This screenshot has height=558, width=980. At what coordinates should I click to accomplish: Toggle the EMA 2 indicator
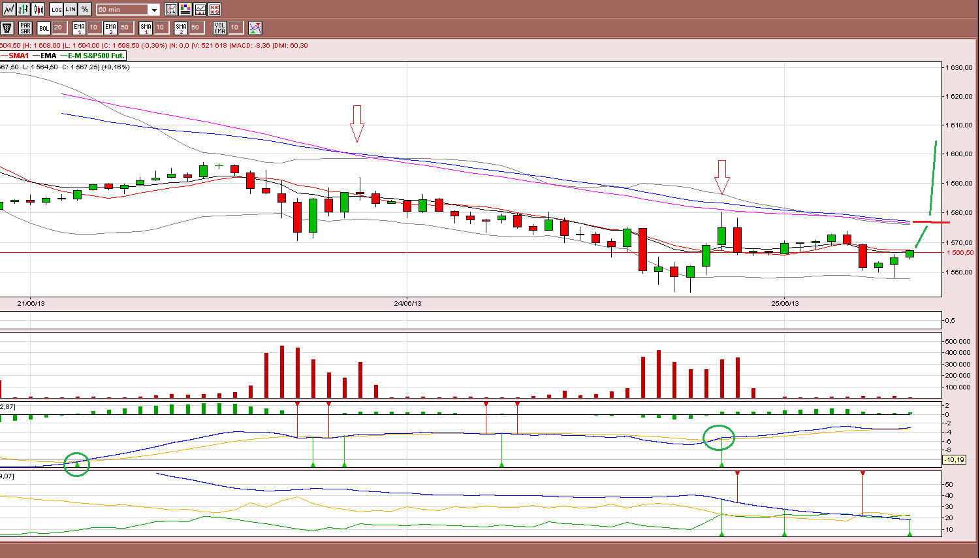click(x=110, y=27)
